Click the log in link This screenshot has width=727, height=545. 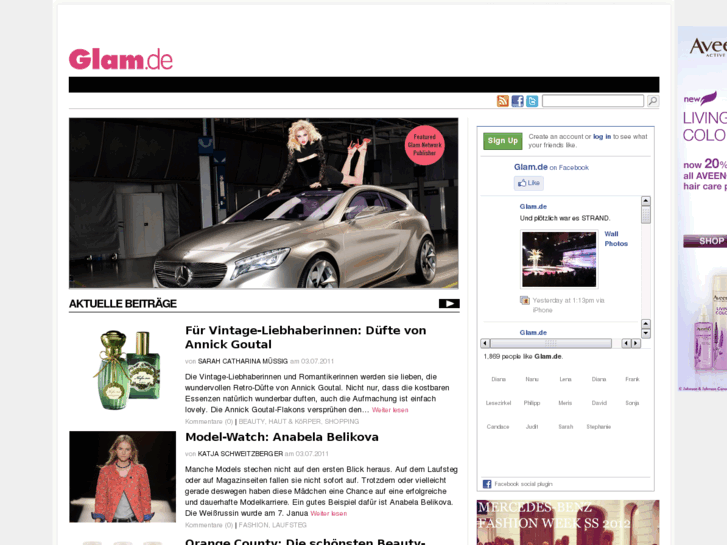click(x=602, y=137)
